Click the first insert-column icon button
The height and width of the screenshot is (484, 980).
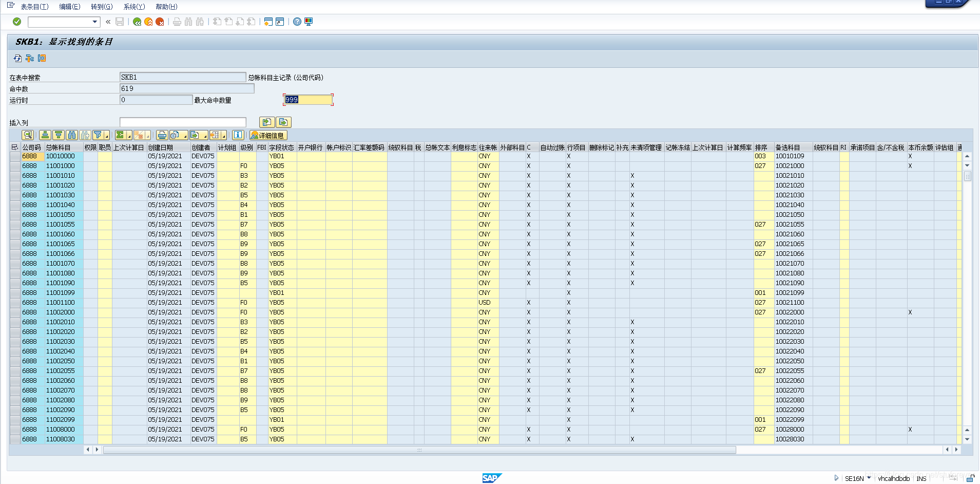[266, 122]
